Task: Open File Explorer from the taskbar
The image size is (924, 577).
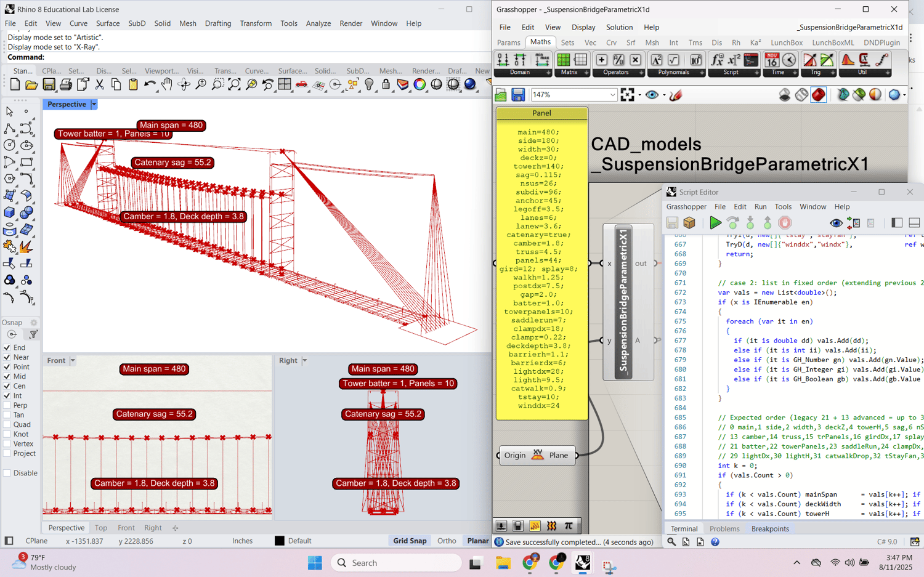Action: [x=503, y=563]
